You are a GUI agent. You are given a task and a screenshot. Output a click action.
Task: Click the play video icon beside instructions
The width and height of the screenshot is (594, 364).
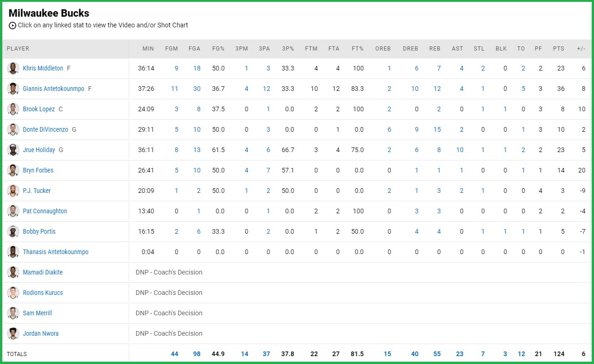(13, 26)
